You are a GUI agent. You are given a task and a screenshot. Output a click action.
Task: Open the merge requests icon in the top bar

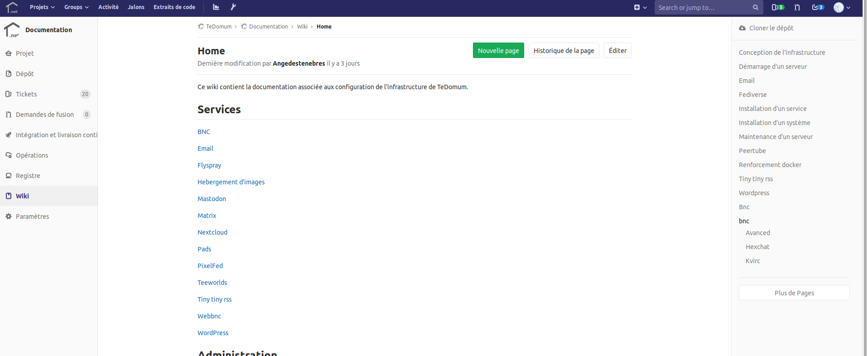coord(797,7)
